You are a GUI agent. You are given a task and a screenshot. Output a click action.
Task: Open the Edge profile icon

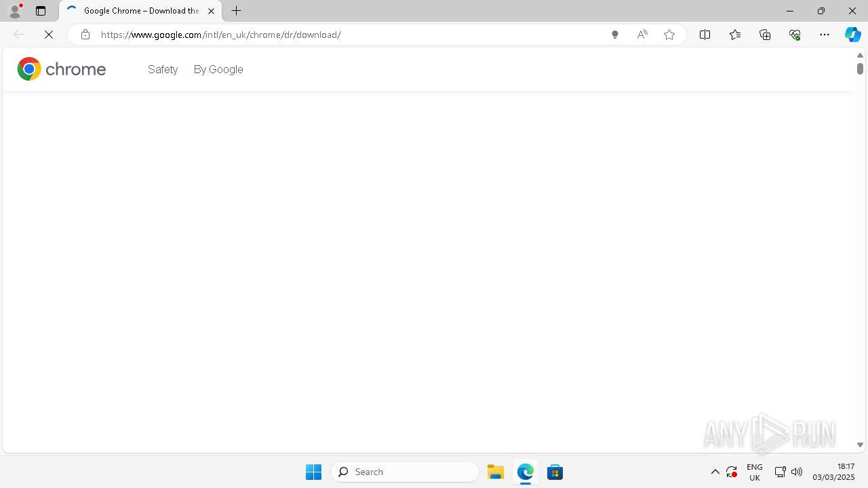pyautogui.click(x=15, y=11)
